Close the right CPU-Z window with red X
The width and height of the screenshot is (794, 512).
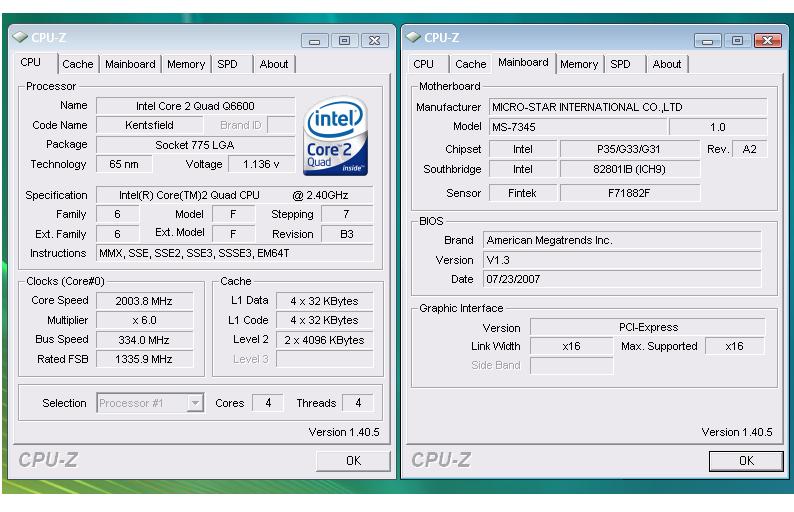(768, 41)
